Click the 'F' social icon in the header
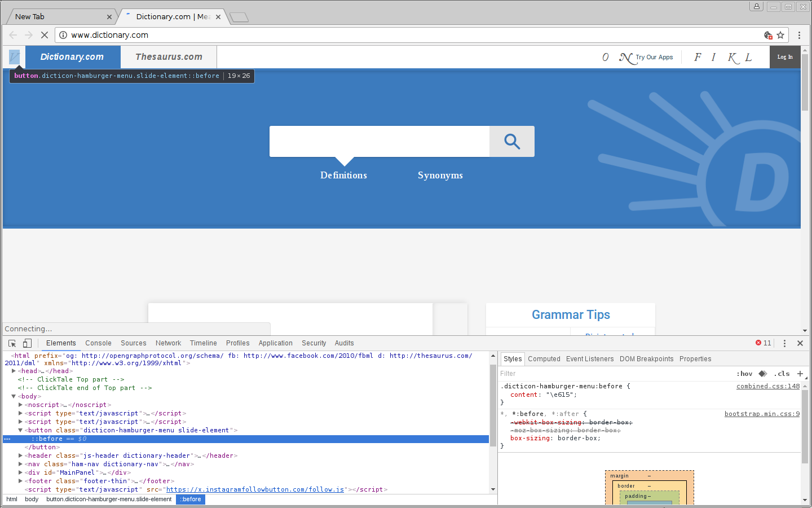The width and height of the screenshot is (812, 508). [x=698, y=57]
